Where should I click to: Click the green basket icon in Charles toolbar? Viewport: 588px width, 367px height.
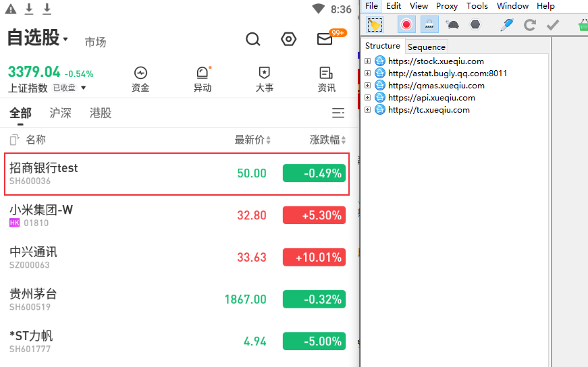coord(583,25)
